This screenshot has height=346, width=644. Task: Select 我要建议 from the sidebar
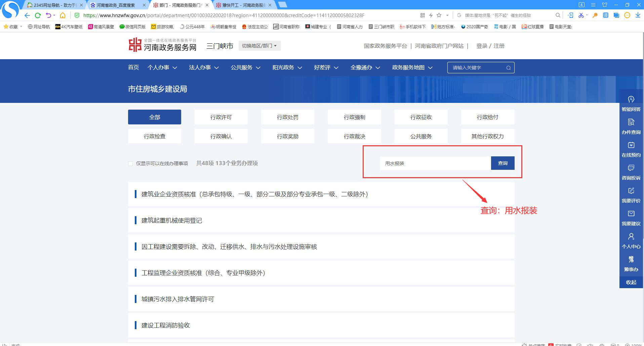click(631, 218)
